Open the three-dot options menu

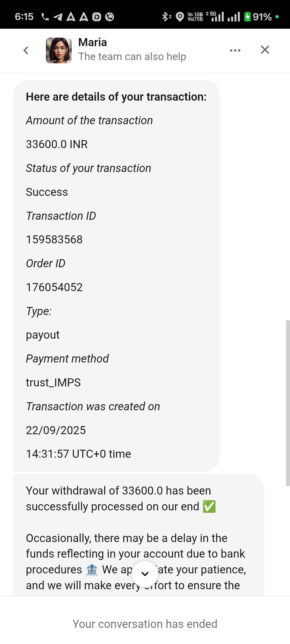[x=235, y=50]
